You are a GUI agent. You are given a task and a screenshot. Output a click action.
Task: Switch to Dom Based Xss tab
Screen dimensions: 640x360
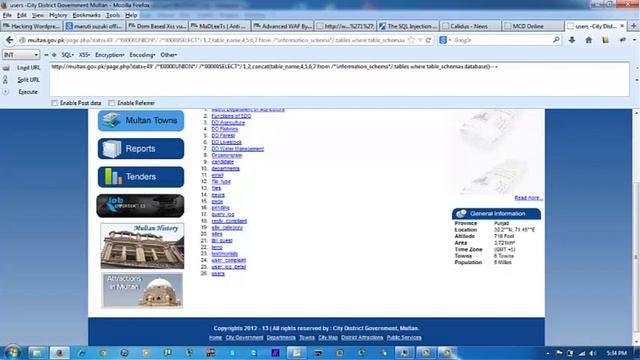point(157,26)
